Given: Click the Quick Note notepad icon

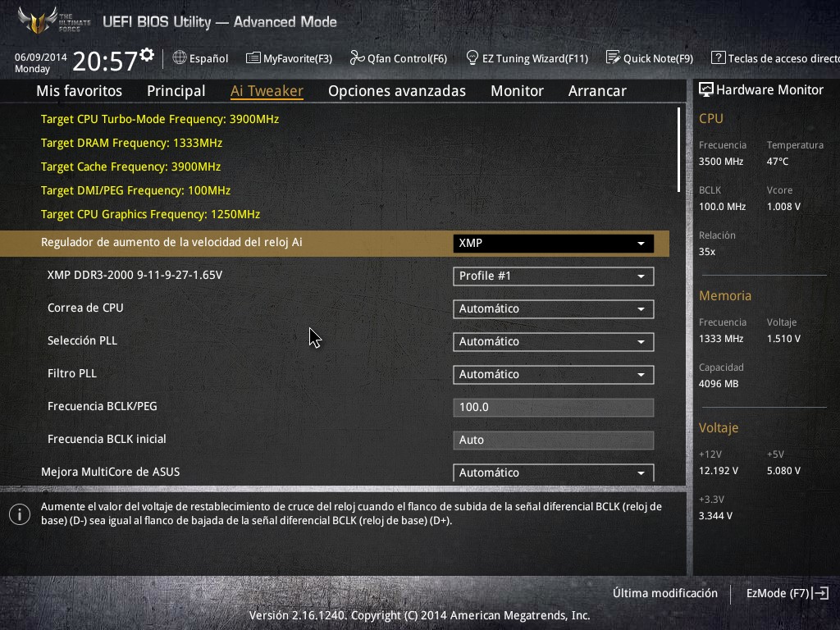Looking at the screenshot, I should click(x=613, y=57).
